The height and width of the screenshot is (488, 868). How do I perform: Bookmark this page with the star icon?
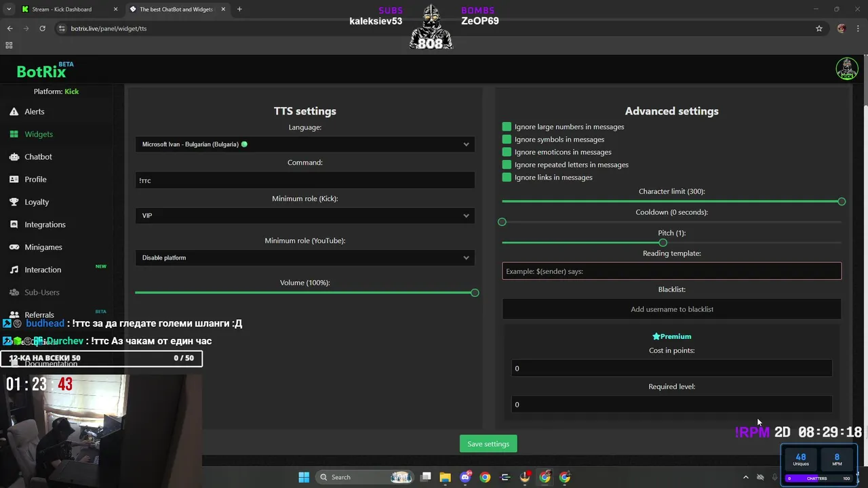(819, 28)
